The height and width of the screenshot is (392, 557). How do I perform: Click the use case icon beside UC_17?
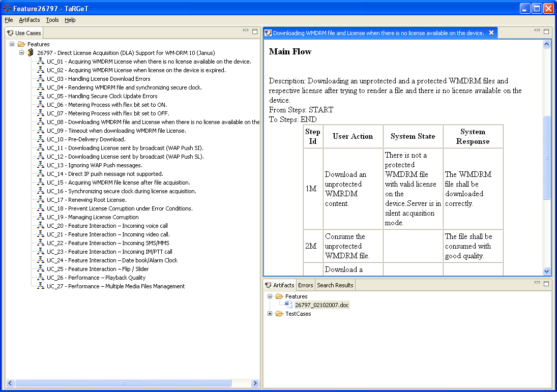click(x=41, y=200)
